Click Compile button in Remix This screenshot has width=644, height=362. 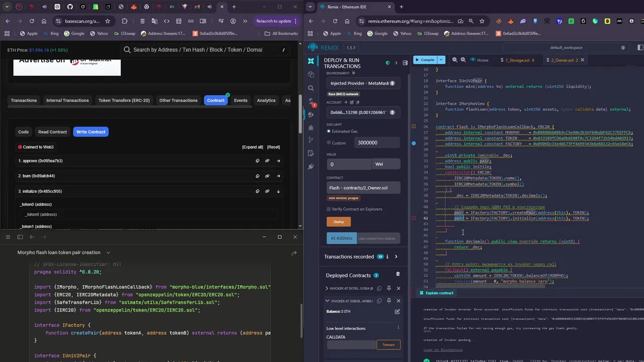tap(425, 60)
